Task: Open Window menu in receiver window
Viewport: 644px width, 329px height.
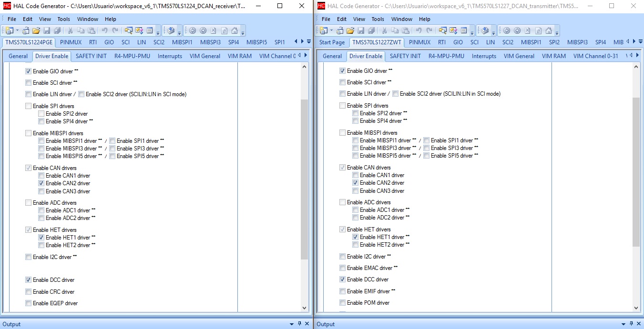Action: tap(88, 19)
